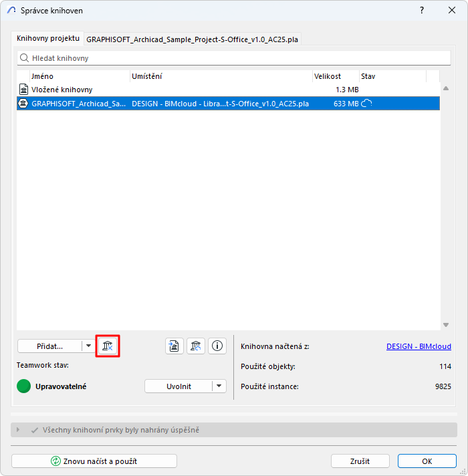Screen dimensions: 468x476
Task: Sort by the Jméno column header
Action: [80, 76]
